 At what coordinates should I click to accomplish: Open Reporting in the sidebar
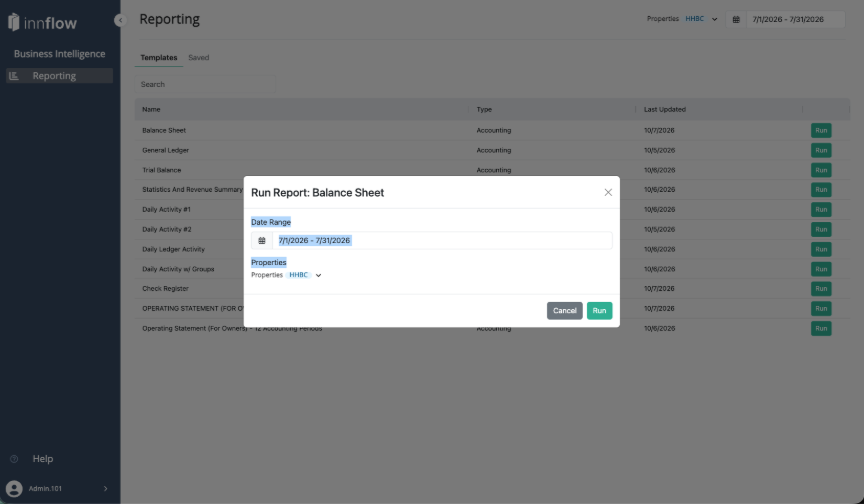[60, 76]
